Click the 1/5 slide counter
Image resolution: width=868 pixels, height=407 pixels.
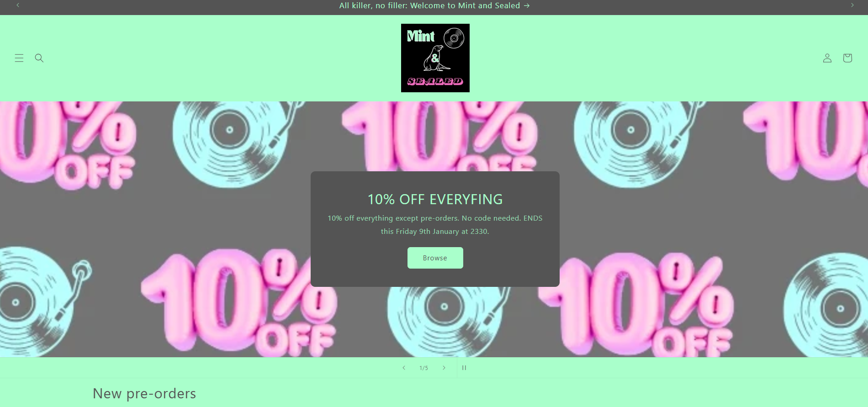[x=424, y=368]
